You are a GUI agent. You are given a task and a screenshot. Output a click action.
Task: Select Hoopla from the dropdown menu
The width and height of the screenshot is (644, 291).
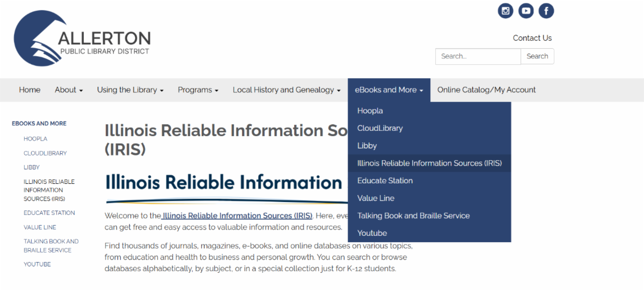click(370, 111)
